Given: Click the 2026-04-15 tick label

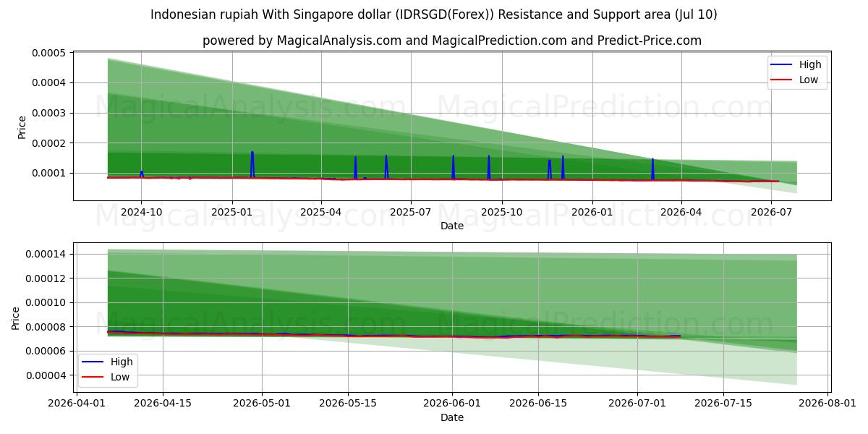Looking at the screenshot, I should (162, 404).
